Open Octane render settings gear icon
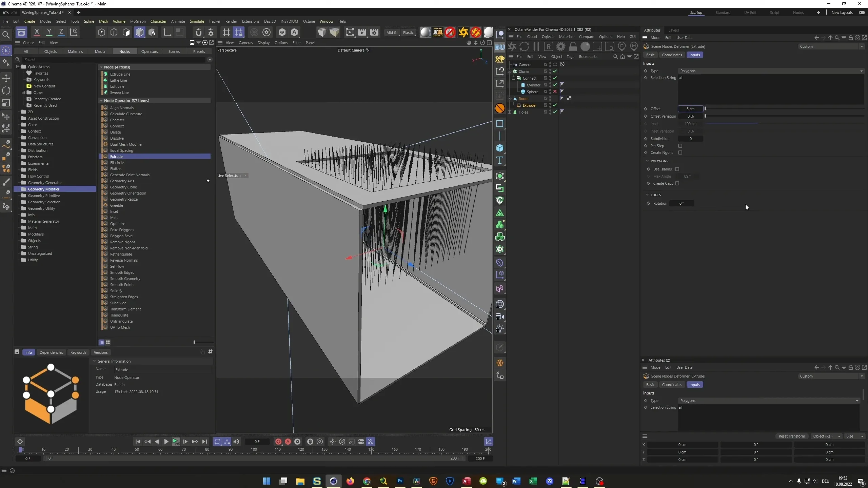 pos(561,46)
